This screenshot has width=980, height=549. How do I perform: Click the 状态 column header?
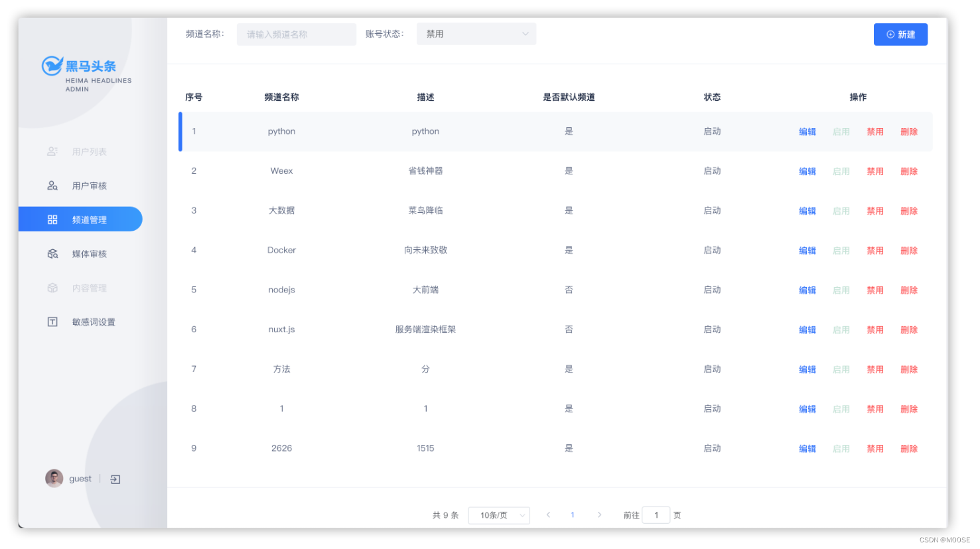tap(712, 97)
